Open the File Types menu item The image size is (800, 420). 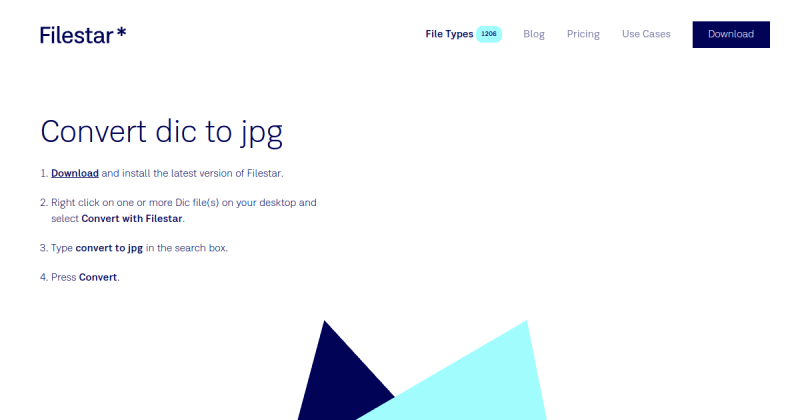coord(449,34)
